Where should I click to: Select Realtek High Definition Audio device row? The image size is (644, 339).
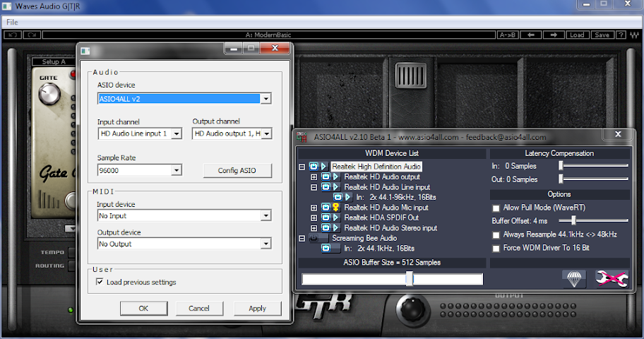click(x=376, y=167)
